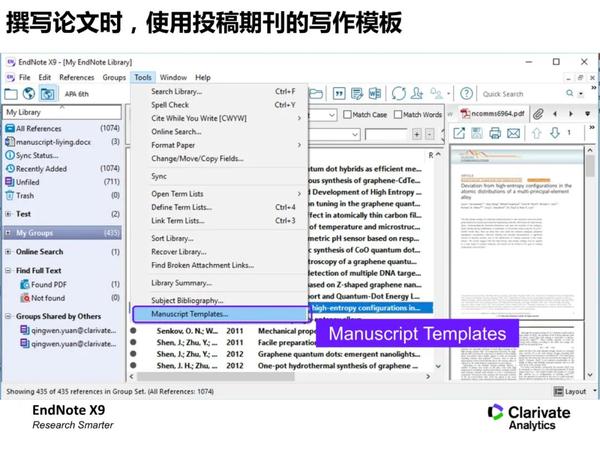This screenshot has height=450, width=600.
Task: Click the print PDF icon
Action: pyautogui.click(x=495, y=133)
